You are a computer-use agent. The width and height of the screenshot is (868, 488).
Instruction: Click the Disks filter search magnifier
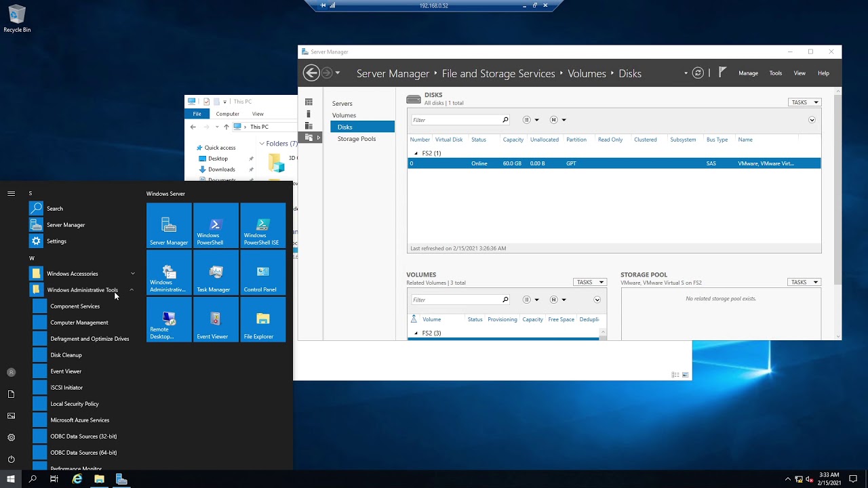505,120
